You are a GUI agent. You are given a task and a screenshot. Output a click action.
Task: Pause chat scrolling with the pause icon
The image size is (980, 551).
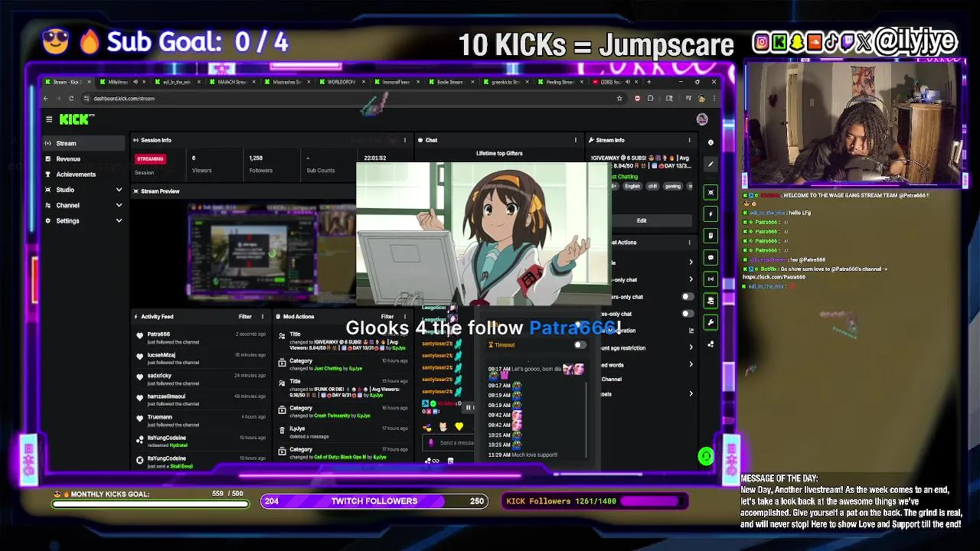click(x=468, y=407)
